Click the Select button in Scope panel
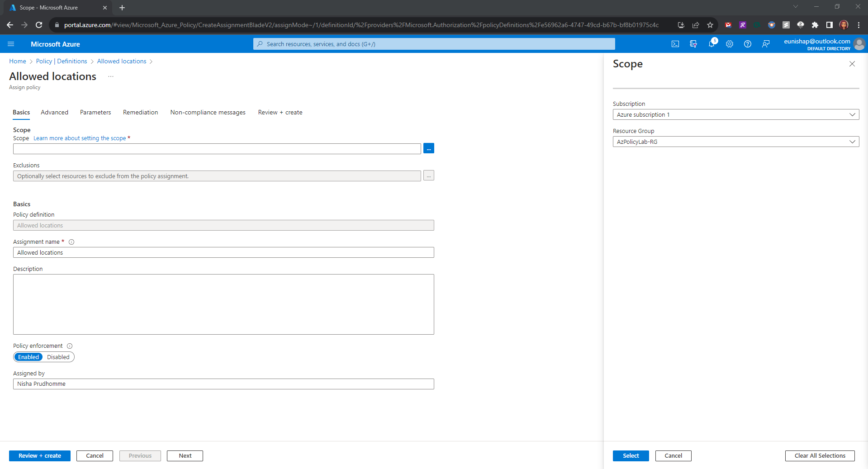 click(x=631, y=455)
